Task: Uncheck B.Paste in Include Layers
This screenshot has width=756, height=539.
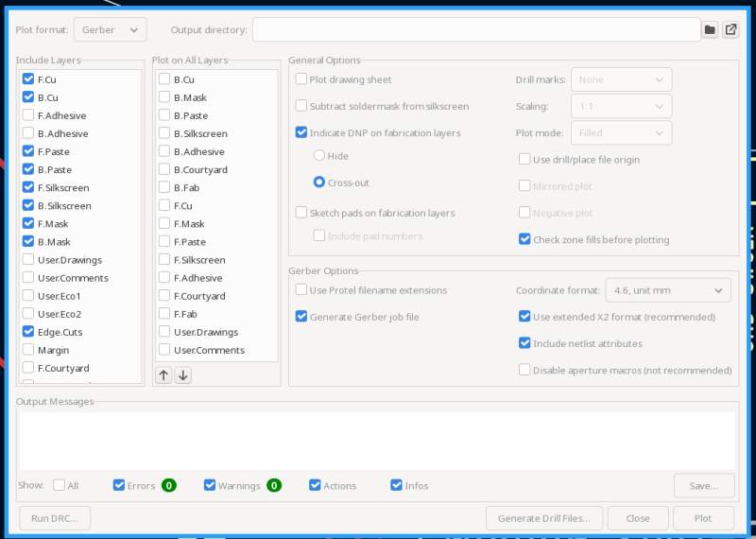Action: coord(28,169)
